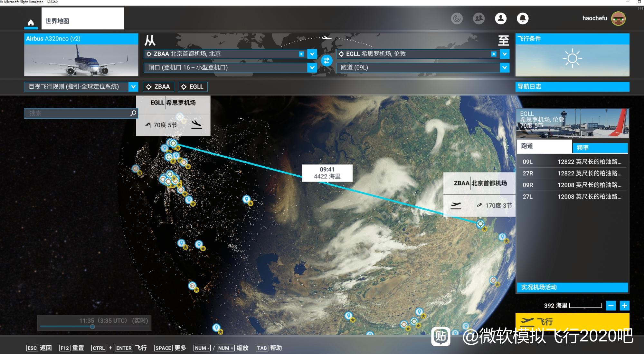This screenshot has width=644, height=354.
Task: Click the EGLL airport marker on the map
Action: click(174, 143)
